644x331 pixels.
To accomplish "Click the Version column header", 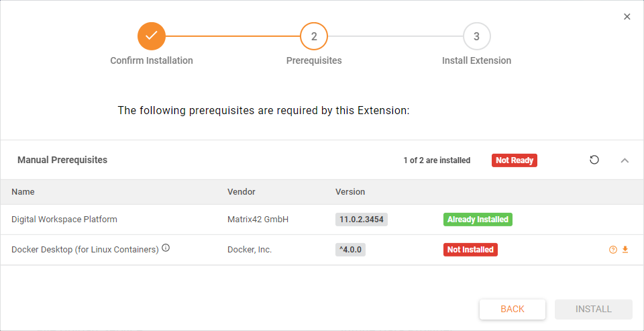I will [x=350, y=192].
